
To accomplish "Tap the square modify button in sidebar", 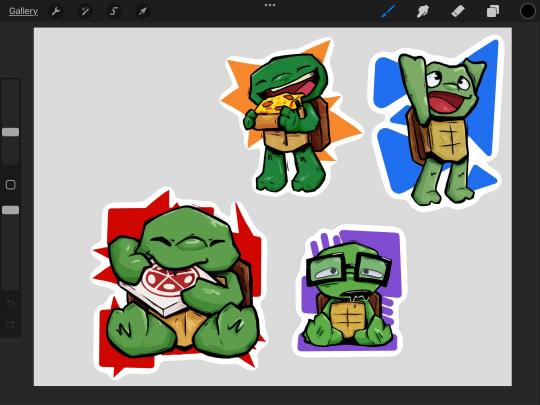I will 11,185.
